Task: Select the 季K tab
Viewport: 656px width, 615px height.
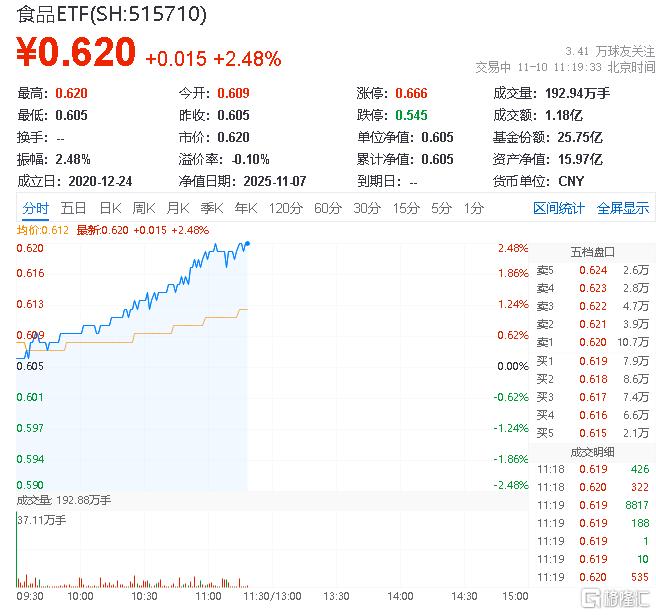Action: (211, 208)
